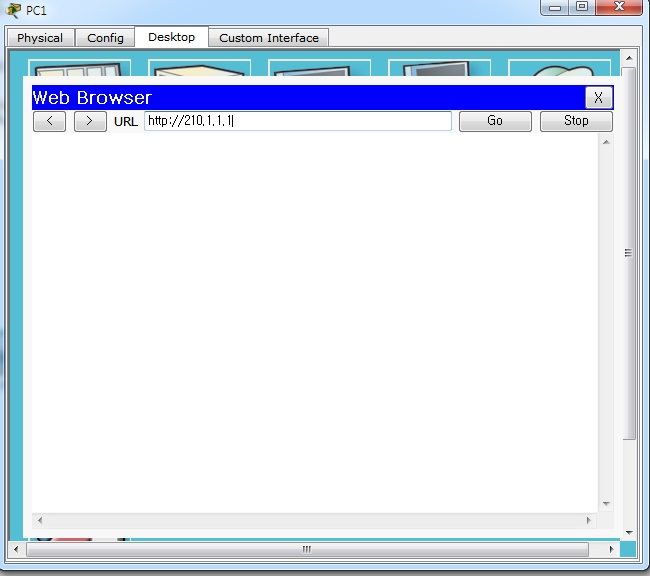The height and width of the screenshot is (576, 650).
Task: Click the browser page scroll-up arrow
Action: click(606, 142)
